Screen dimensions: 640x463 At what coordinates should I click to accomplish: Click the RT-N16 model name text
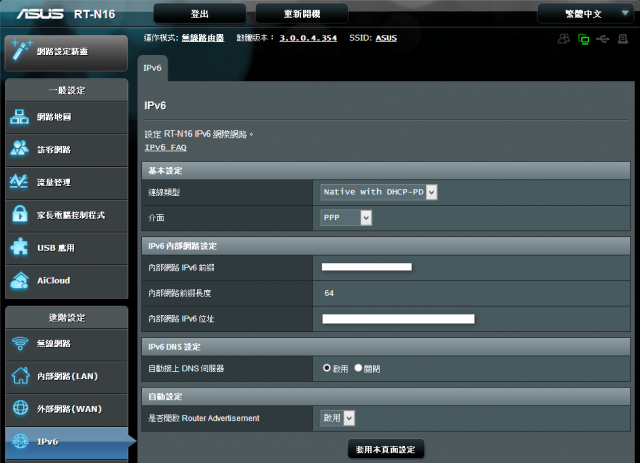(x=95, y=14)
